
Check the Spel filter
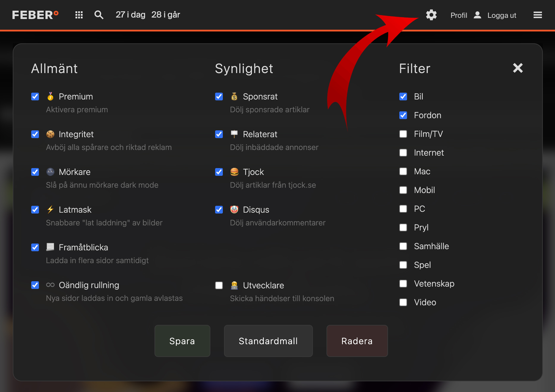tap(403, 265)
